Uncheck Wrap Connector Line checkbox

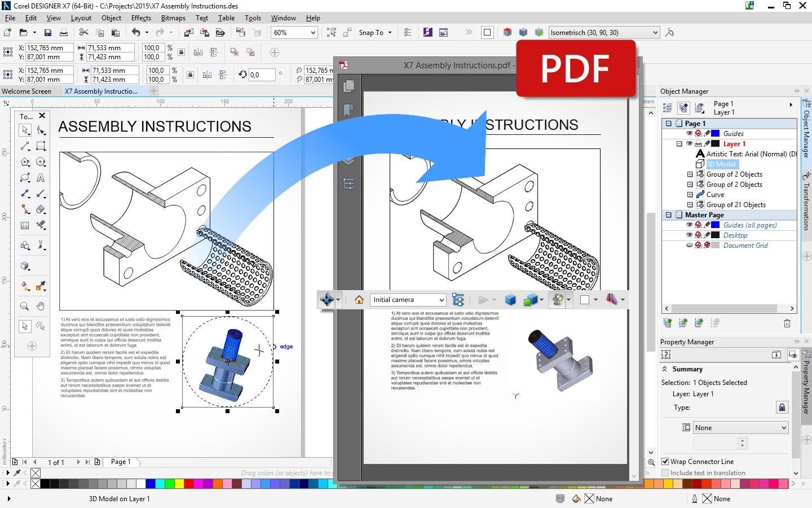click(x=665, y=461)
